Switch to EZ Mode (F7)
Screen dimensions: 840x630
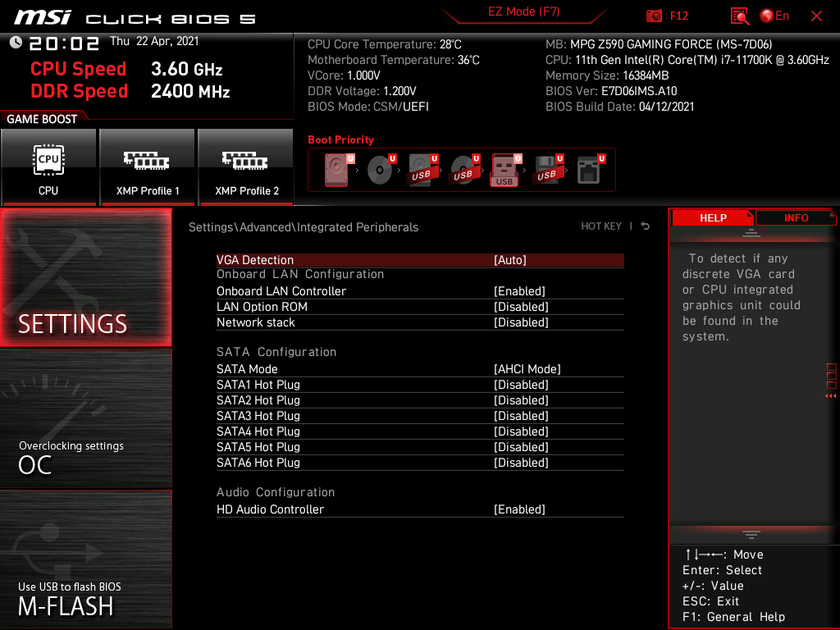[x=523, y=11]
